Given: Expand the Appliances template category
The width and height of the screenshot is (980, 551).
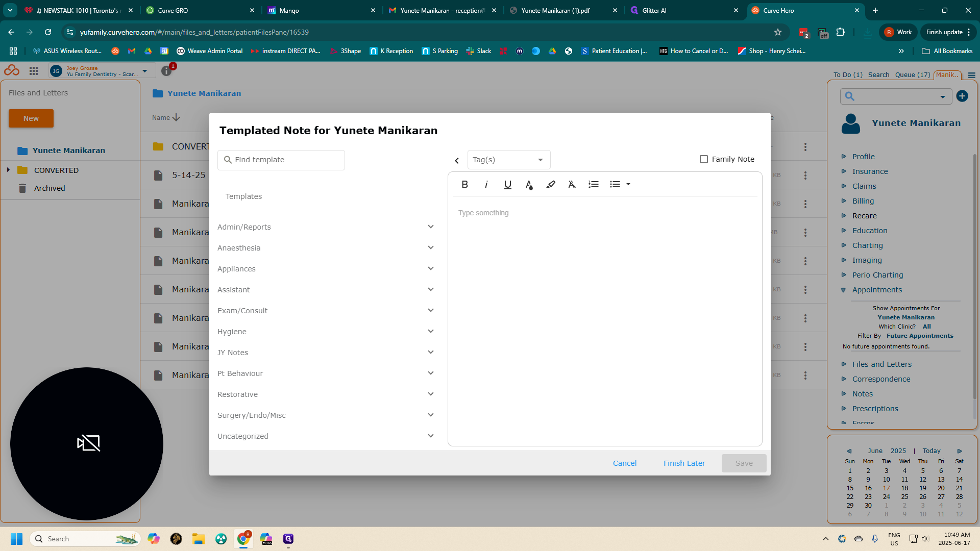Looking at the screenshot, I should 326,269.
